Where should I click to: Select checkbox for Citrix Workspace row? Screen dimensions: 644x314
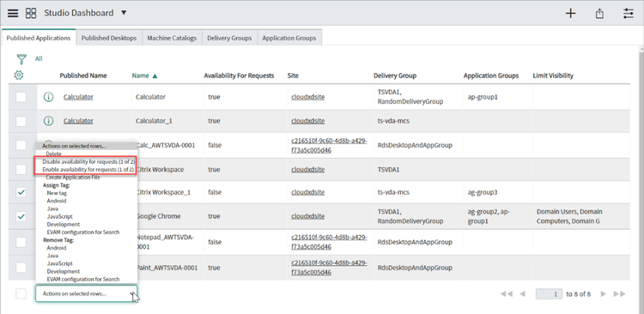pos(21,170)
